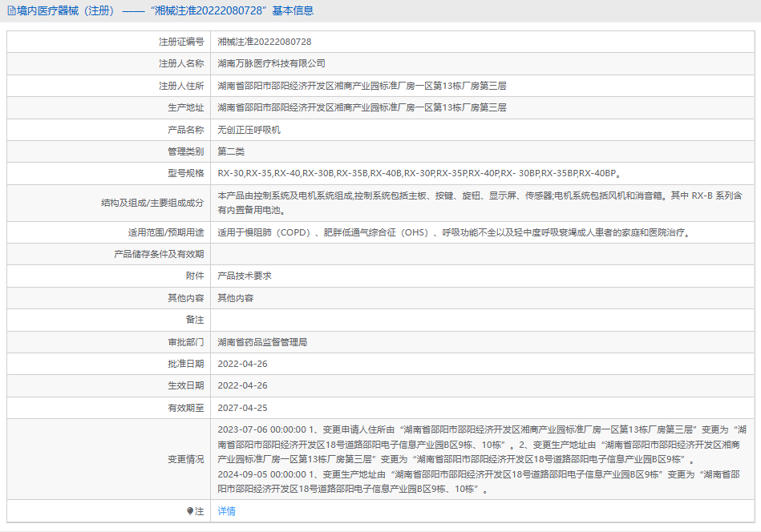
Task: Click the expiry date 2027-04-25
Action: pyautogui.click(x=243, y=408)
